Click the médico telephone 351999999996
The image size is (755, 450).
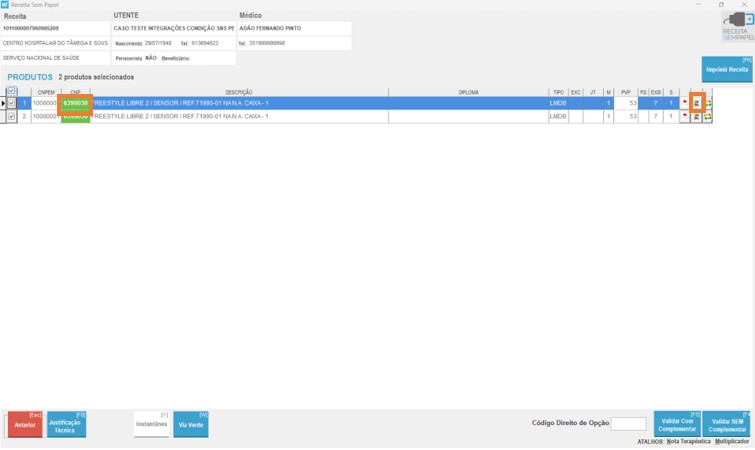click(267, 43)
